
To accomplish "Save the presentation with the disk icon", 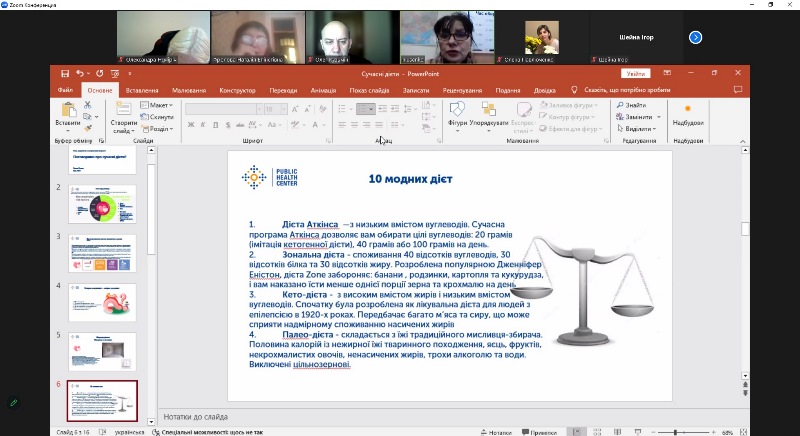I will (x=65, y=73).
